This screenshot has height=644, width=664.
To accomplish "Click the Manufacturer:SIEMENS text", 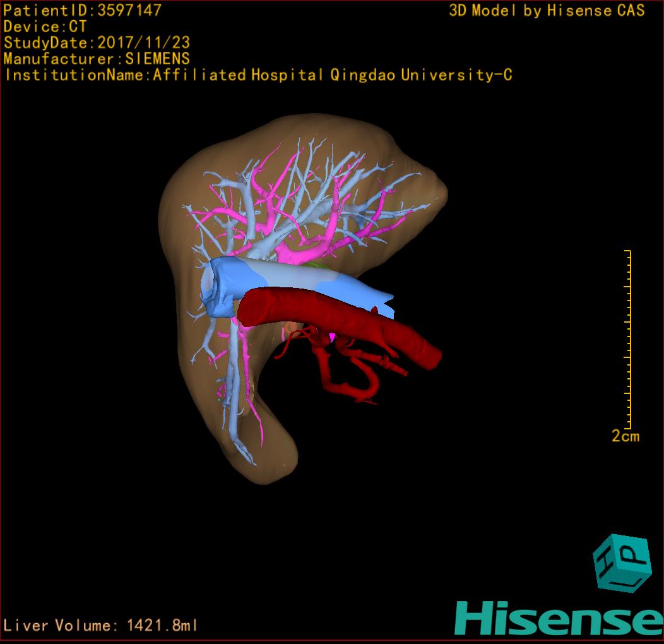I will 97,59.
